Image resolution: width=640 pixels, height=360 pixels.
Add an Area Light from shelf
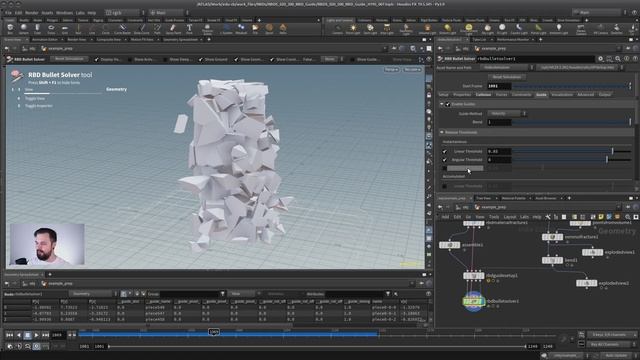[387, 29]
